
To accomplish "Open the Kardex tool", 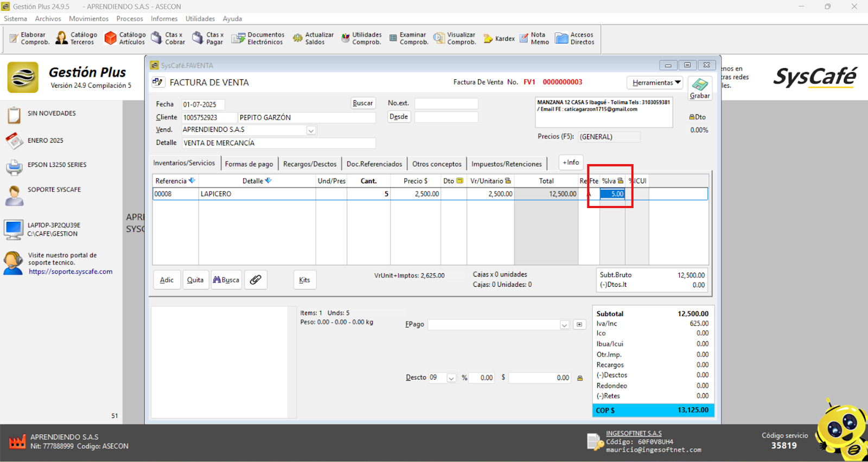I will tap(499, 39).
